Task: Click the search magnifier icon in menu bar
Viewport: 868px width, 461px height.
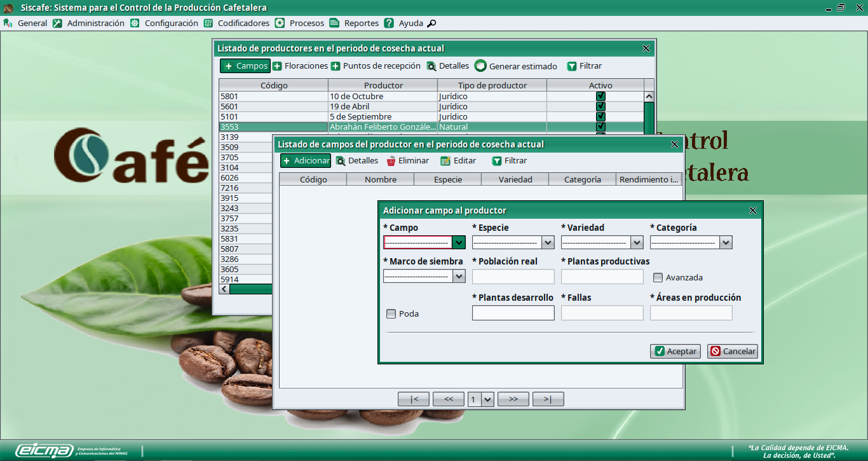Action: pos(431,24)
